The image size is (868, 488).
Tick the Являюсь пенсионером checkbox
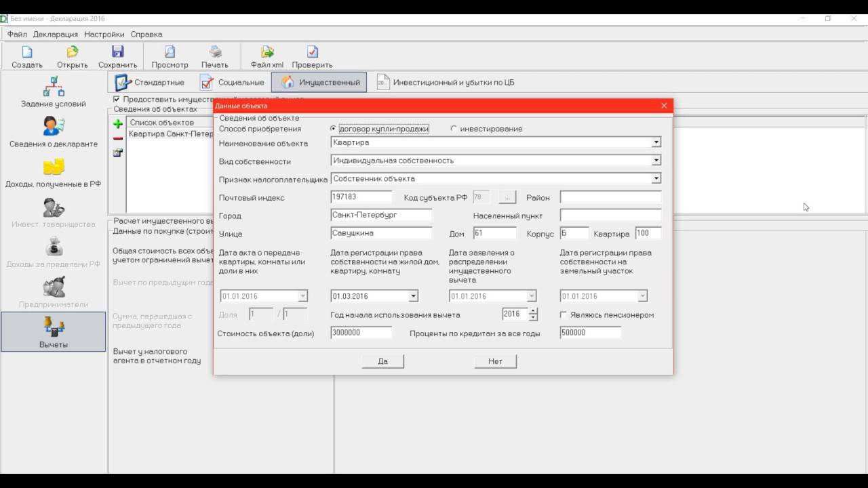[x=564, y=315]
